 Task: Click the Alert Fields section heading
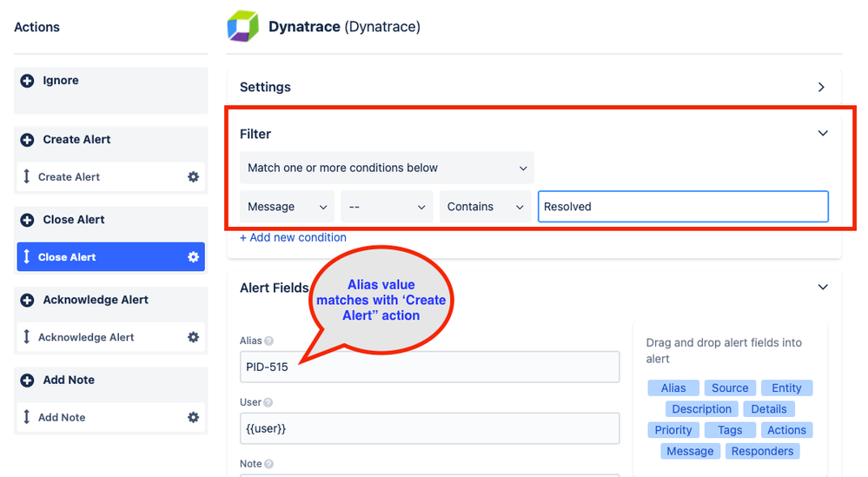point(274,288)
